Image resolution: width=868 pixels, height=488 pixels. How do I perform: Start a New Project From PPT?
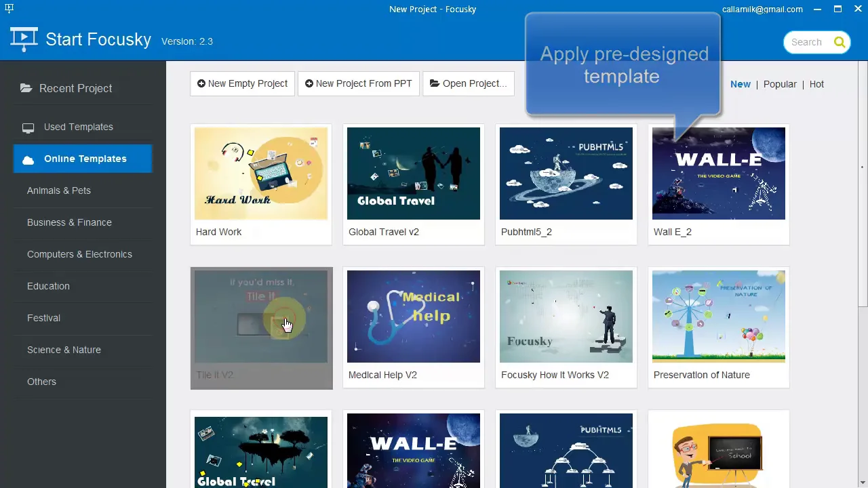[359, 83]
